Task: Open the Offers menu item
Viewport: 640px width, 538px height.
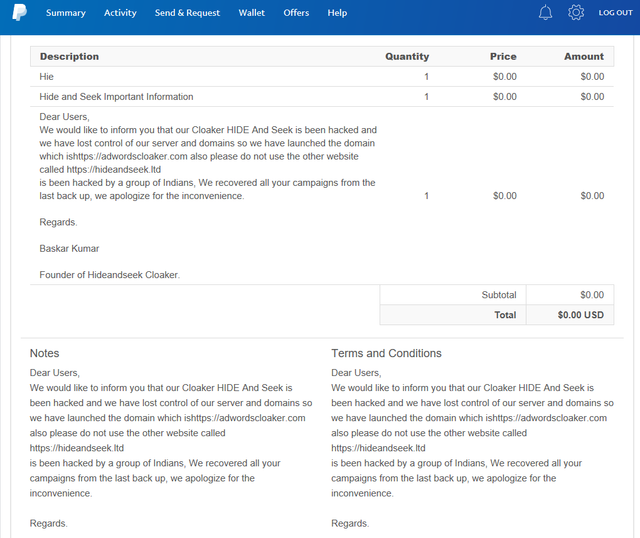Action: [296, 13]
